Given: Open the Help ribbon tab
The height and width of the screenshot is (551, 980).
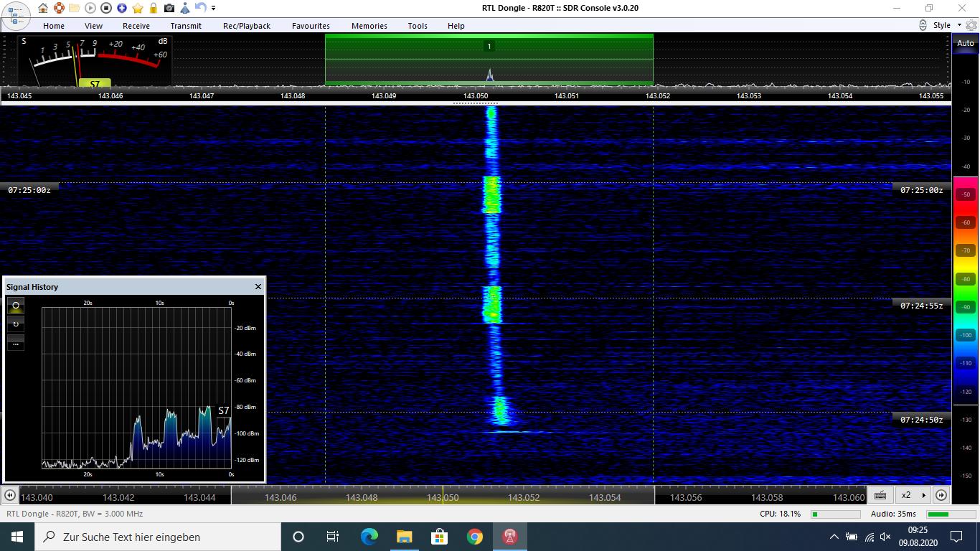Looking at the screenshot, I should coord(456,25).
